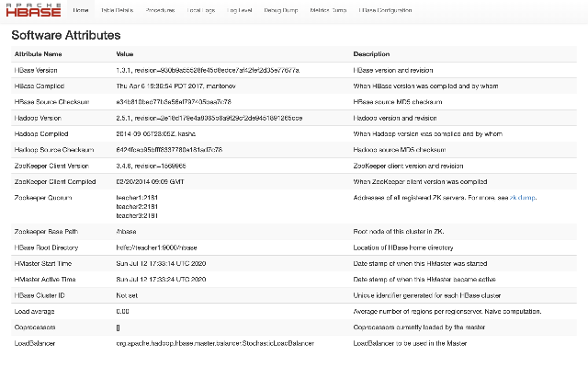Select the HBase source MD5 checksum description
Viewport: 588px width, 368px height.
(x=398, y=102)
